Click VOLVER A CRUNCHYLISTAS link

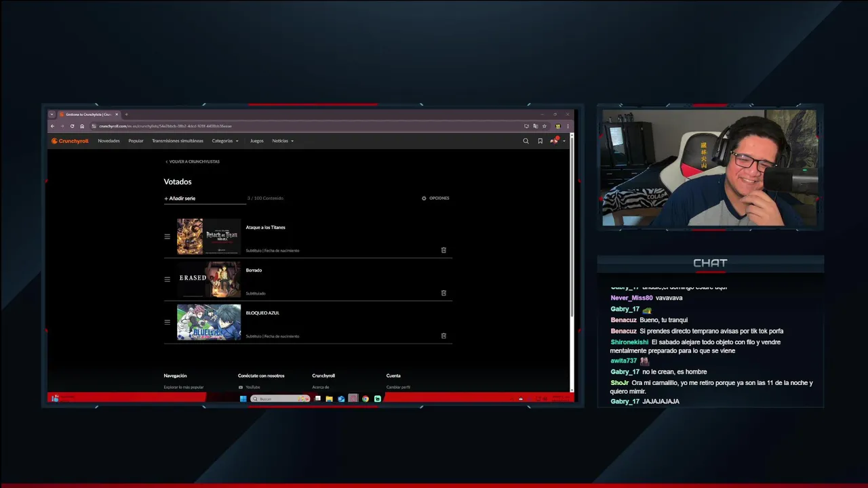(193, 161)
